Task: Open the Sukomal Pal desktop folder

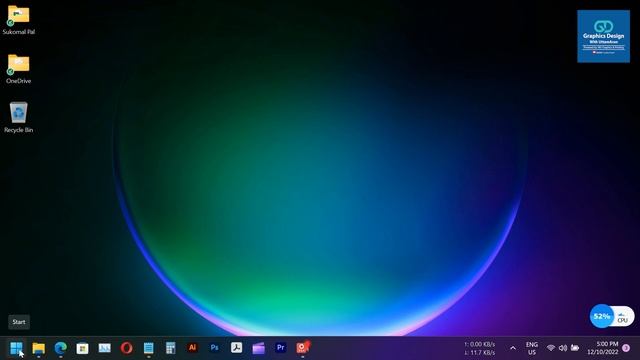Action: pyautogui.click(x=18, y=20)
